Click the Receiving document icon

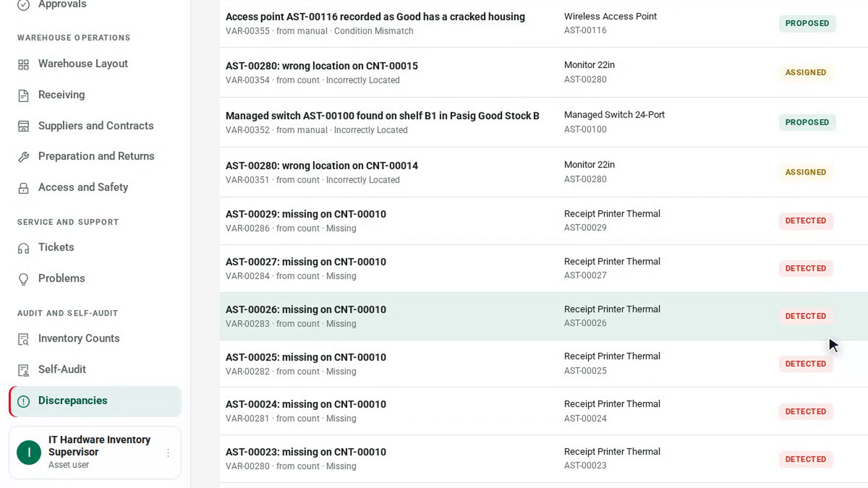24,95
